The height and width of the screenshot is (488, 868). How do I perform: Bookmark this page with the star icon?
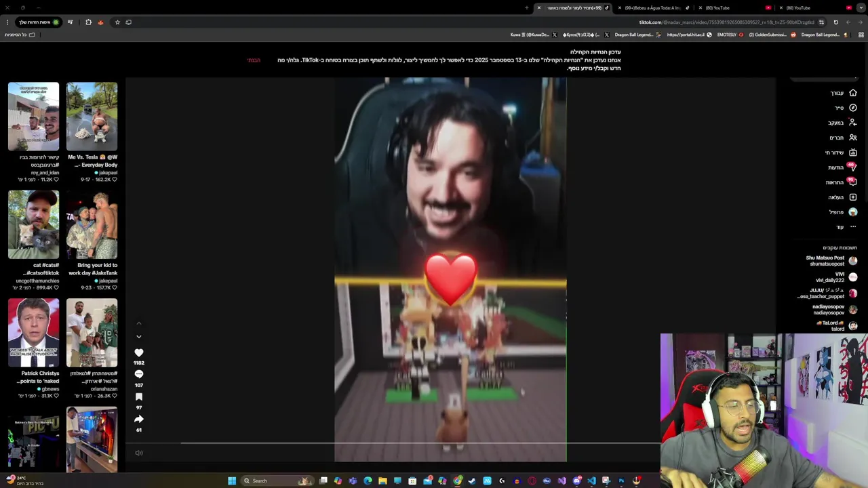click(117, 22)
